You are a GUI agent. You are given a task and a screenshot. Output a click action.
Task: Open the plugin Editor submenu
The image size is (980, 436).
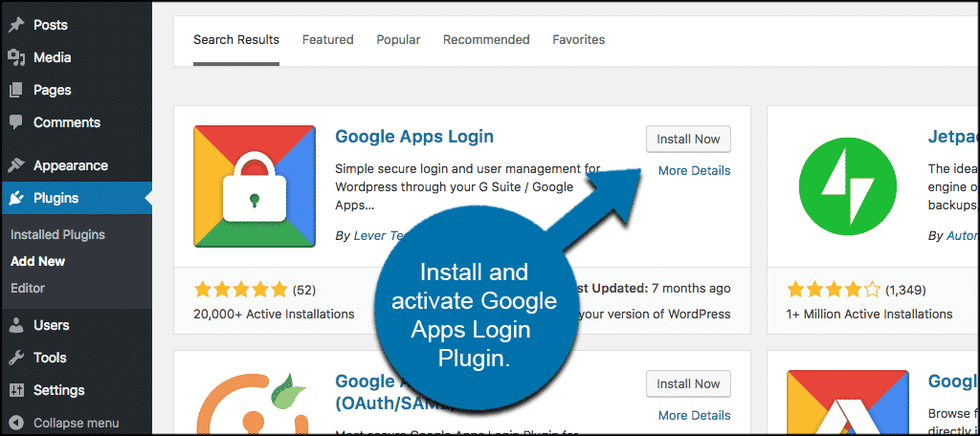[28, 288]
